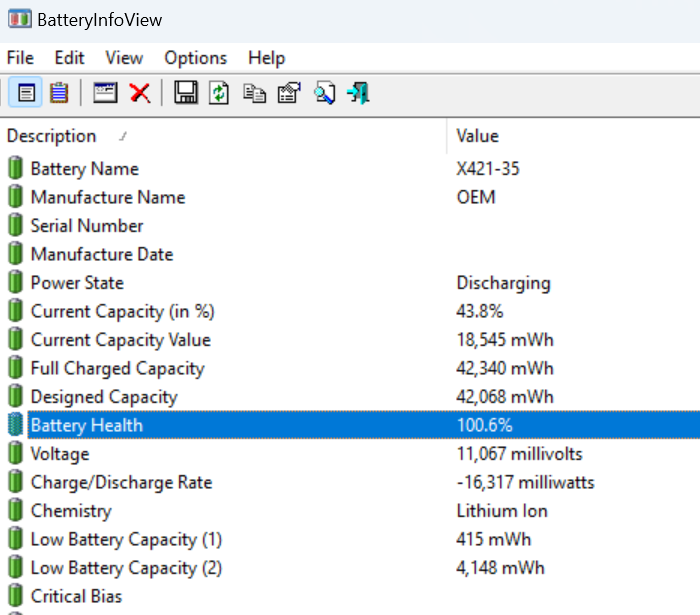This screenshot has width=700, height=615.
Task: Select the Power State row text
Action: [x=77, y=283]
